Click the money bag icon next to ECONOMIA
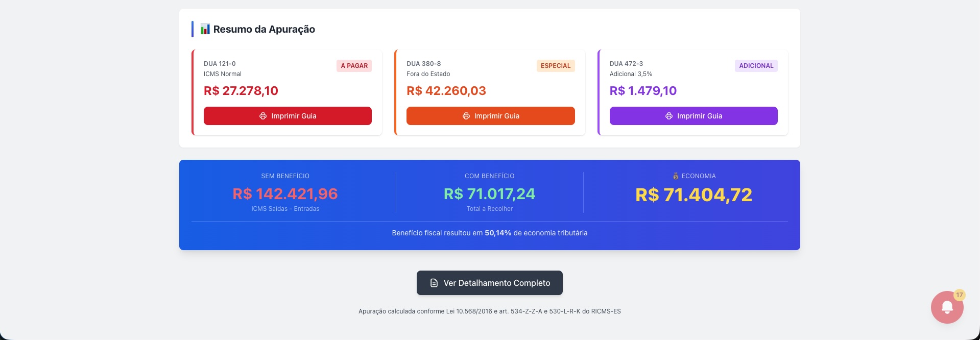Image resolution: width=980 pixels, height=340 pixels. (675, 176)
